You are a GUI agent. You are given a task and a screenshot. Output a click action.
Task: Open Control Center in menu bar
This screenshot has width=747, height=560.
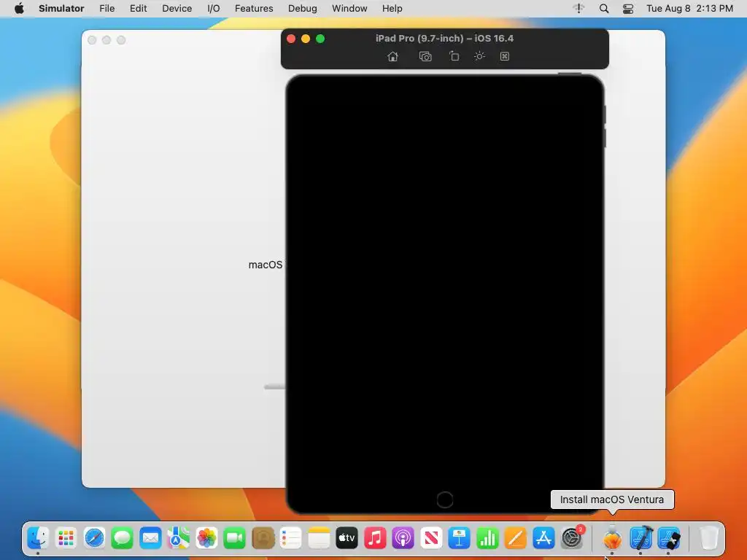pos(628,9)
